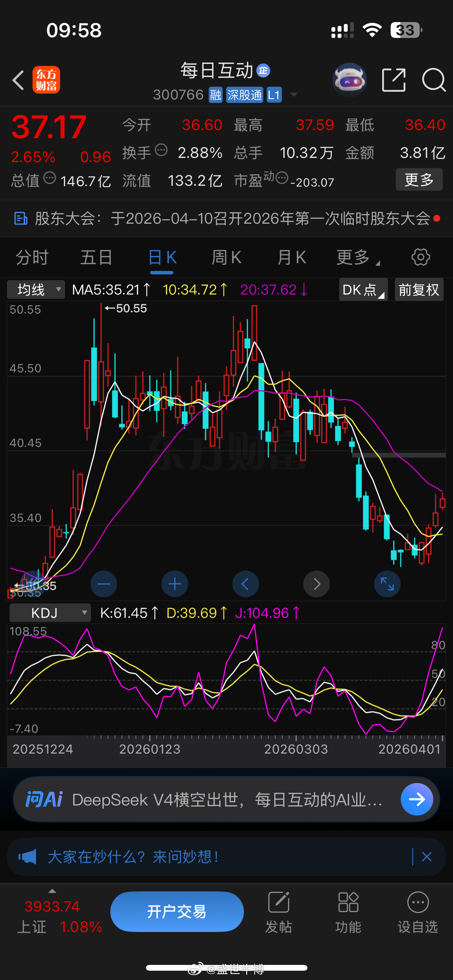Tap 20260303 date label on axis
The width and height of the screenshot is (453, 980).
click(296, 749)
